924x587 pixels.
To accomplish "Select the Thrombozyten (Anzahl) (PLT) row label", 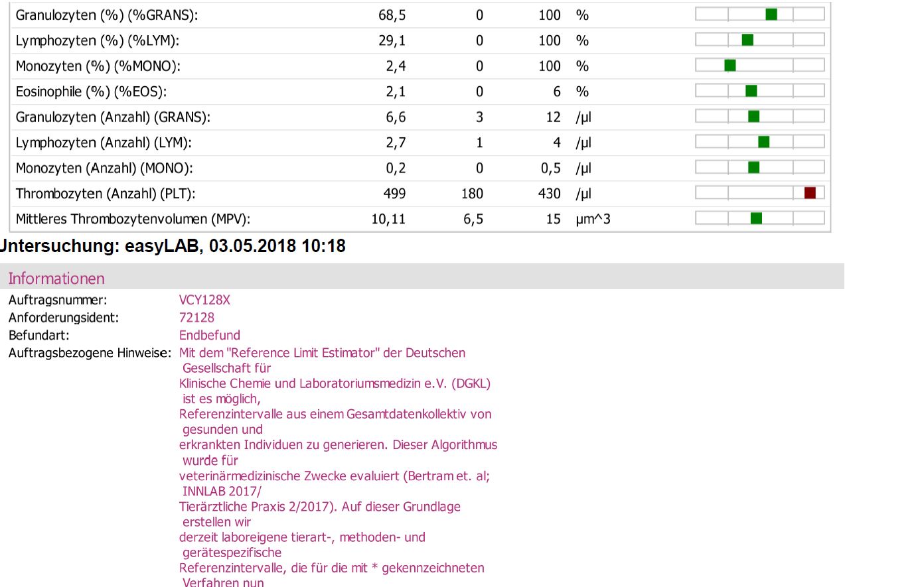I will 106,194.
